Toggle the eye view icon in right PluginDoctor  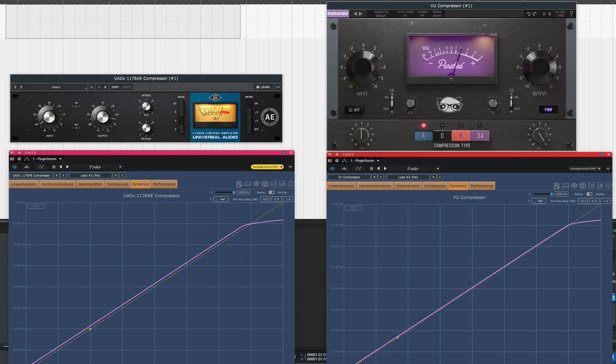click(575, 186)
